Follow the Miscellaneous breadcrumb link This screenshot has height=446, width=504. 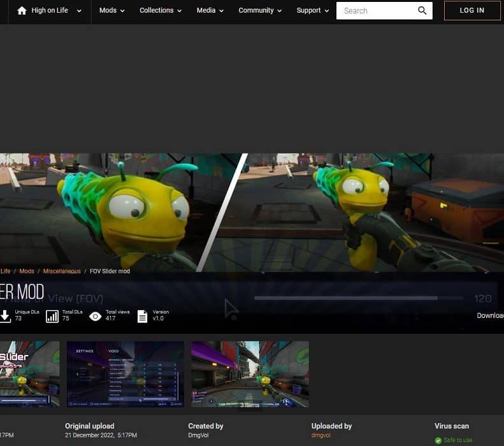[x=62, y=271]
